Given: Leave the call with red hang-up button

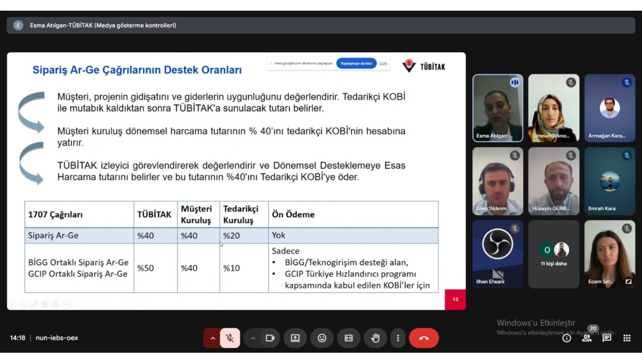Looking at the screenshot, I should (x=424, y=338).
